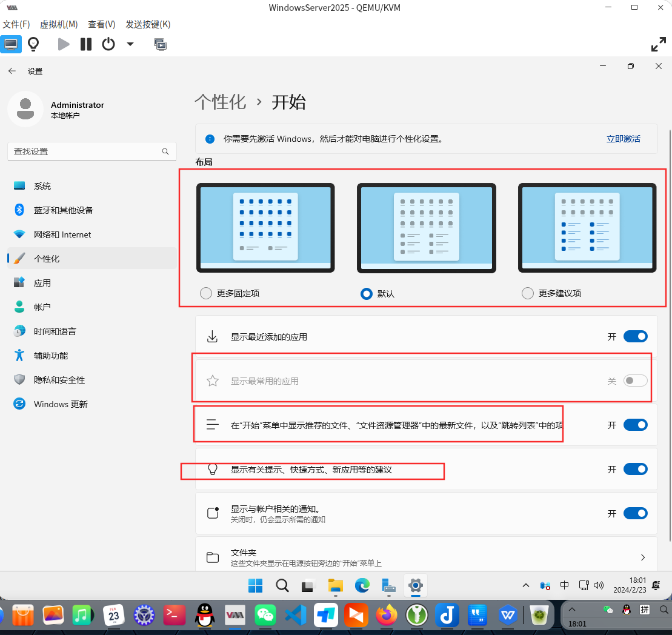Select the 更多固定项 layout radio button
The width and height of the screenshot is (672, 635).
205,293
